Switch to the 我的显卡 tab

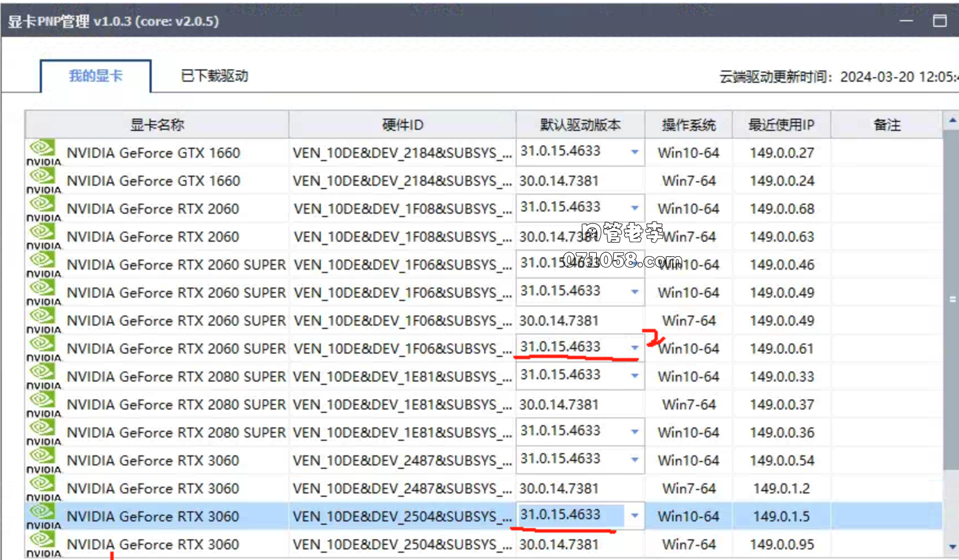96,76
